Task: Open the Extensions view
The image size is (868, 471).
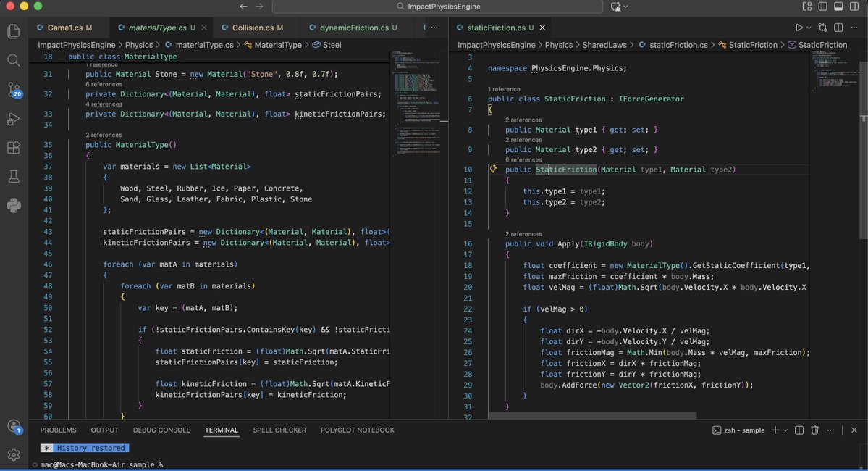Action: (13, 147)
